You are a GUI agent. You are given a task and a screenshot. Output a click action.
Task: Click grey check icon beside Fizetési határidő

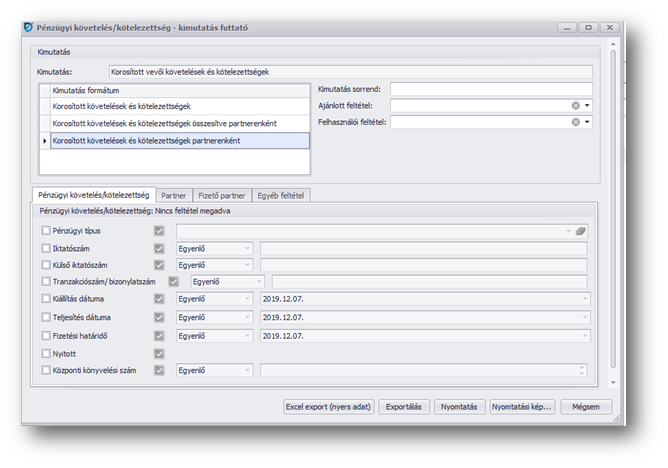tap(159, 335)
